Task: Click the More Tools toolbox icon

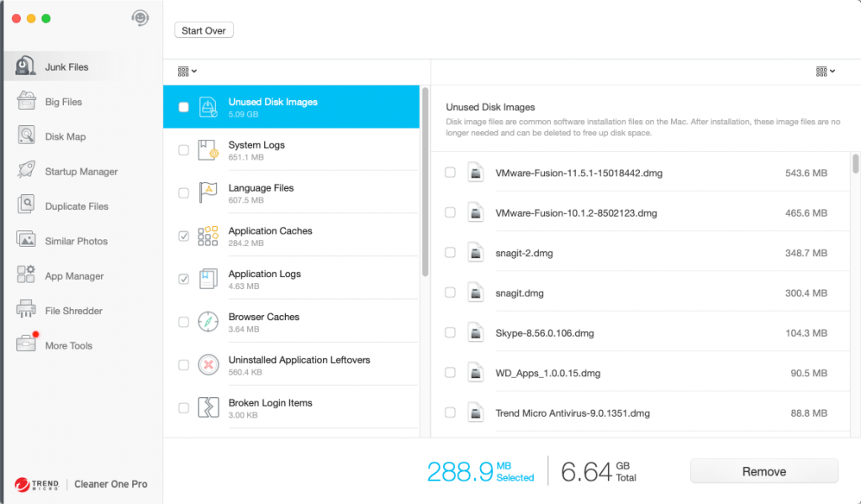Action: point(27,344)
